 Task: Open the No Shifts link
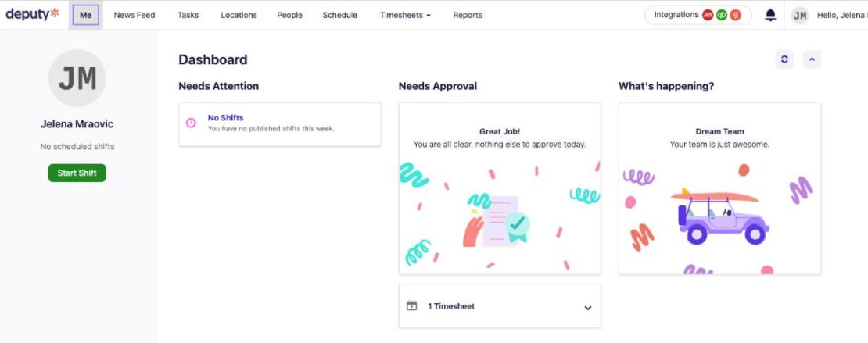pos(225,117)
